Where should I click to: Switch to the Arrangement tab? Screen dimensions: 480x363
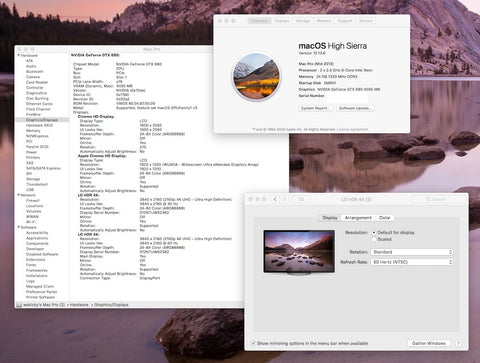point(358,218)
